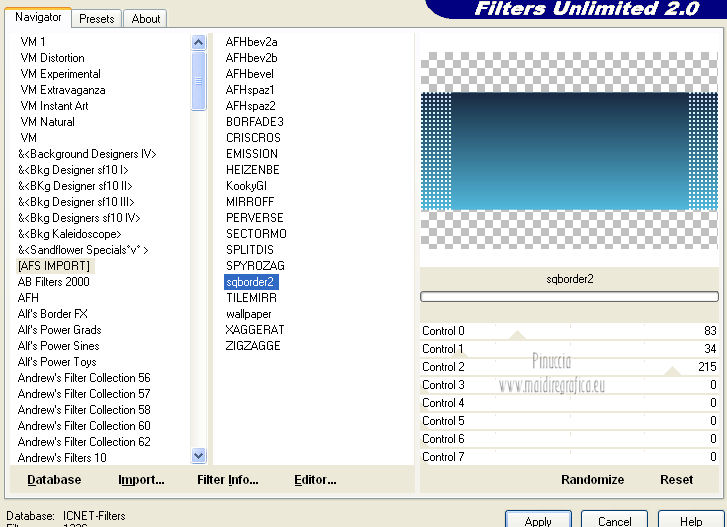Choose the ZIGZAGGE filter

[253, 346]
